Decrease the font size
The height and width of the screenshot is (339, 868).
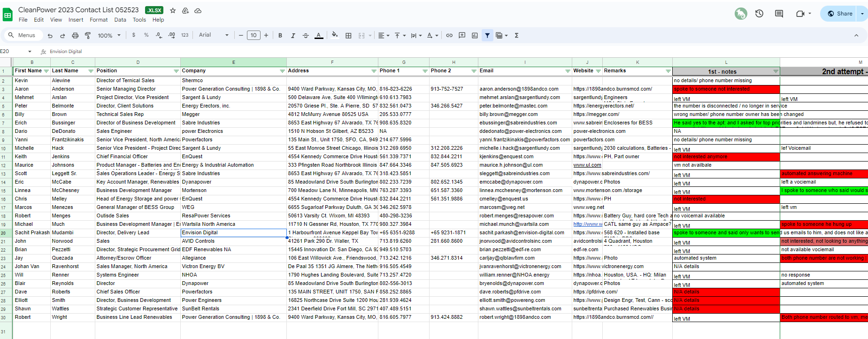pyautogui.click(x=241, y=35)
